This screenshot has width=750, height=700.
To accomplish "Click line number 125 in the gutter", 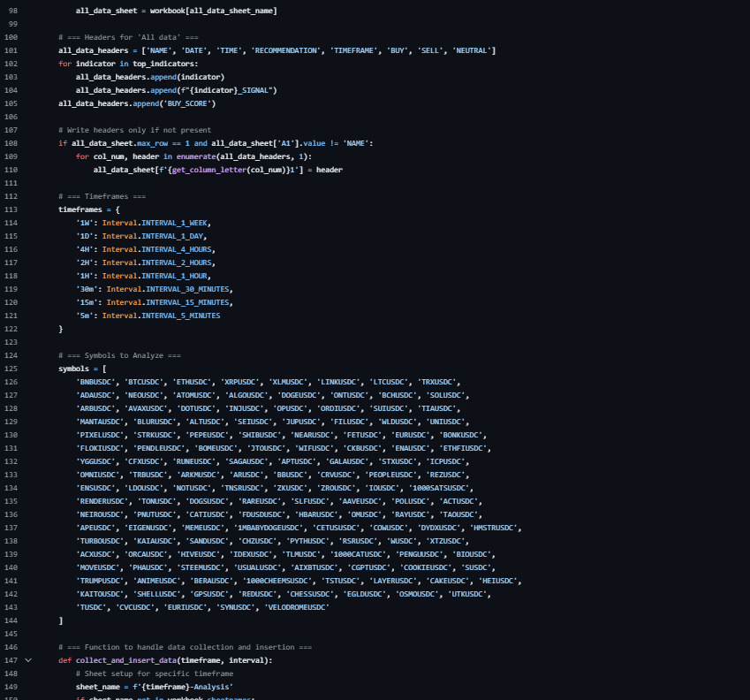I will [x=11, y=369].
